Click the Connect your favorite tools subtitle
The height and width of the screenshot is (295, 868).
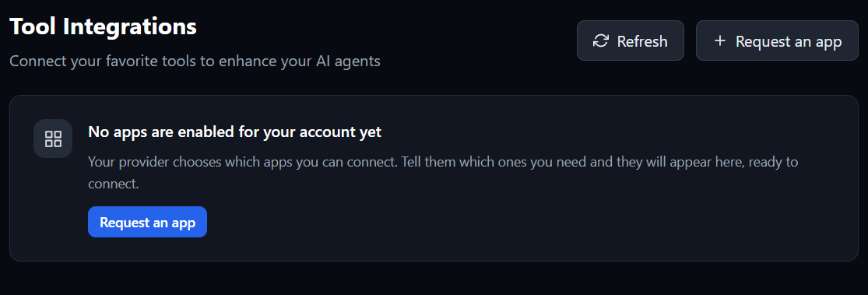(195, 61)
